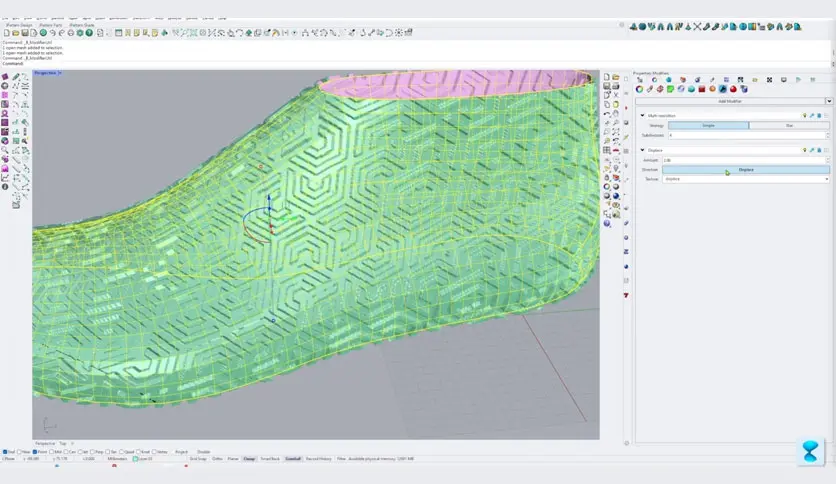Collapse the Displace modifier section

coord(642,150)
